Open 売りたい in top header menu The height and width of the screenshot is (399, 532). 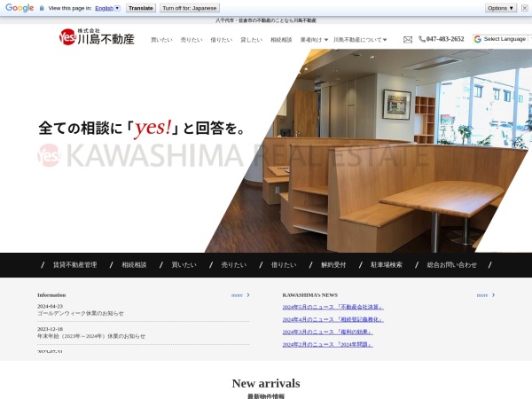(x=192, y=40)
